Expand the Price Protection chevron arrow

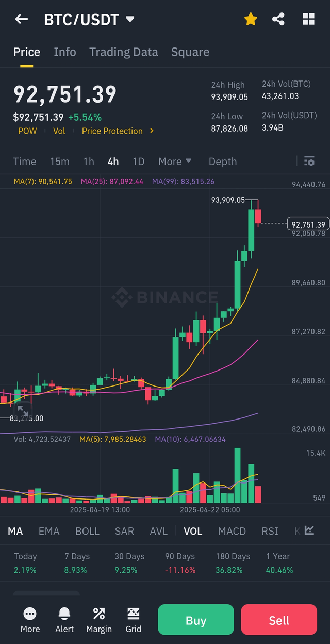(x=152, y=131)
